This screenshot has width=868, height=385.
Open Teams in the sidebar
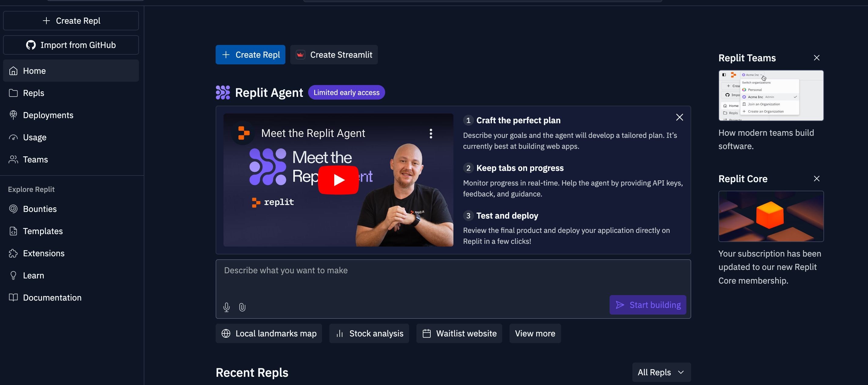click(71, 159)
